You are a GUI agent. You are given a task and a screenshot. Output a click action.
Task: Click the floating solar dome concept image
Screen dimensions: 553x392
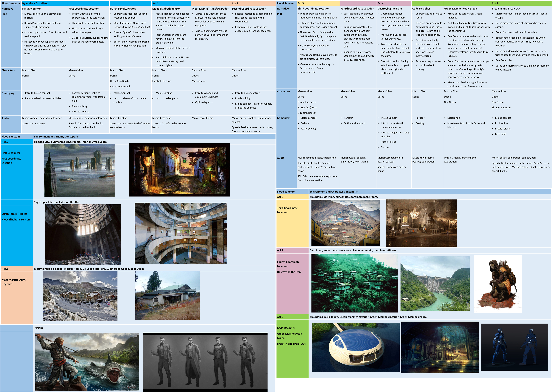(x=356, y=347)
